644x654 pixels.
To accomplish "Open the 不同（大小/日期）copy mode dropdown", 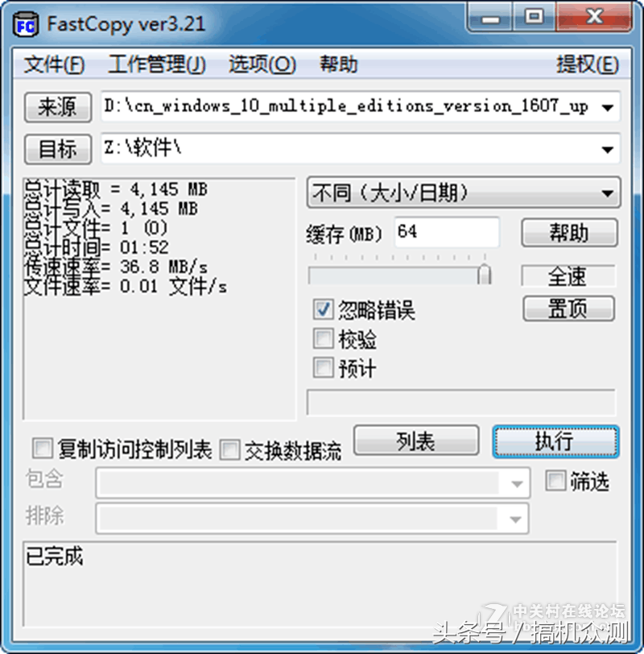I will point(464,192).
